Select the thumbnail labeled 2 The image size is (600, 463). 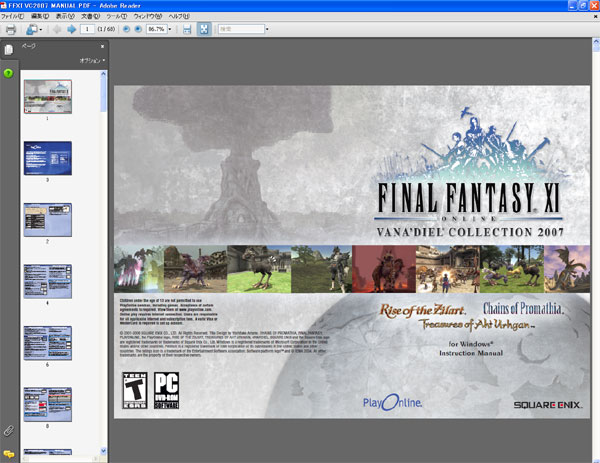pos(48,220)
